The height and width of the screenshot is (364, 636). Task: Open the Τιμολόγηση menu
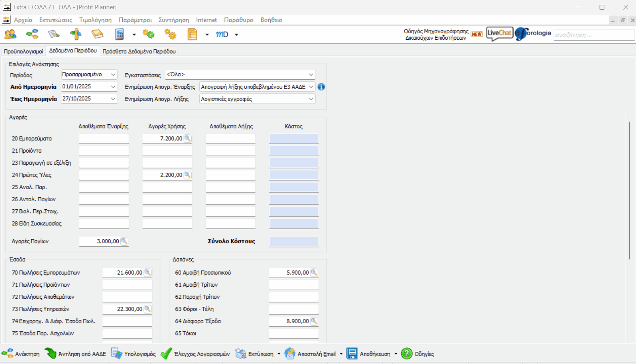click(x=95, y=20)
